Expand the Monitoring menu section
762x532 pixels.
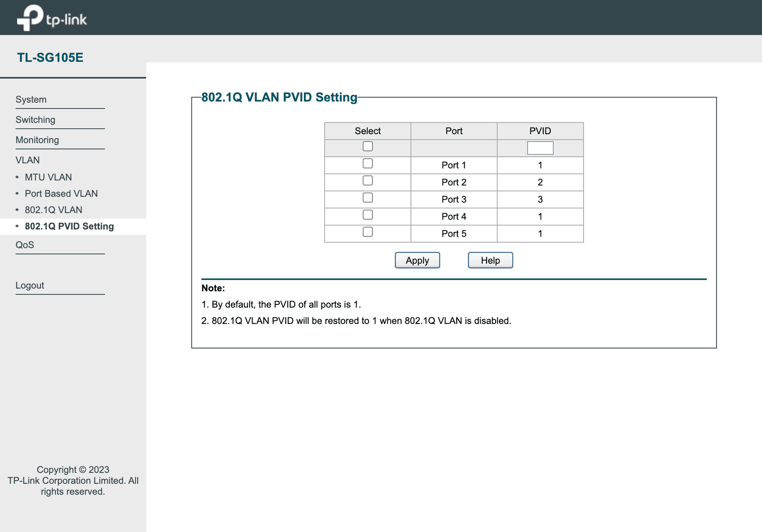37,140
